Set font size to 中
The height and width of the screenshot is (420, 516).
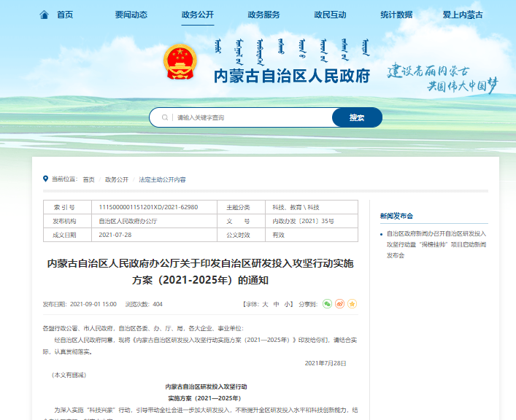point(277,304)
